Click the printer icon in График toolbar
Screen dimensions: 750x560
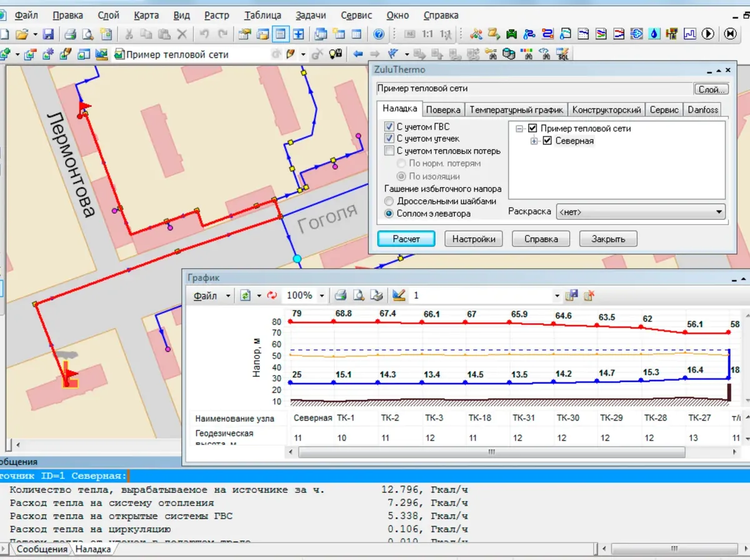[341, 295]
